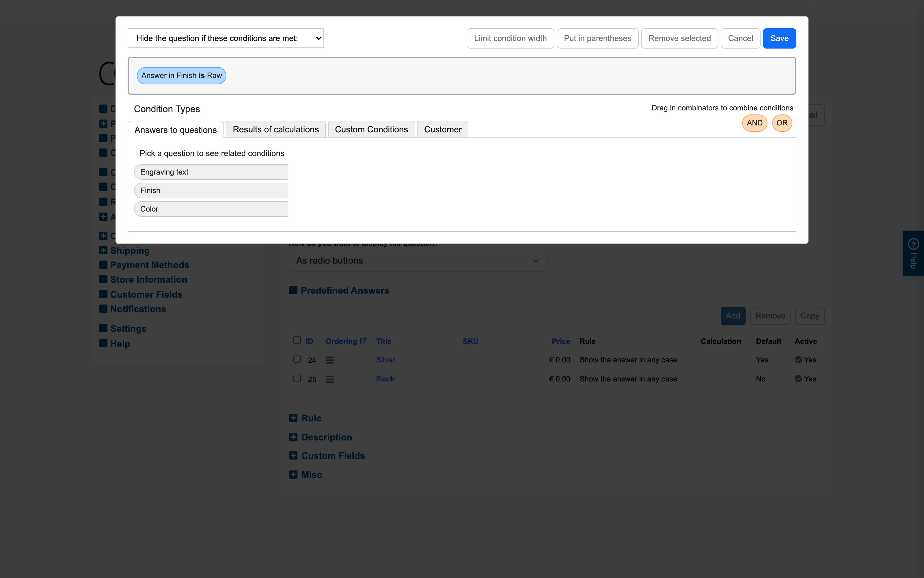Save the condition rule

779,38
